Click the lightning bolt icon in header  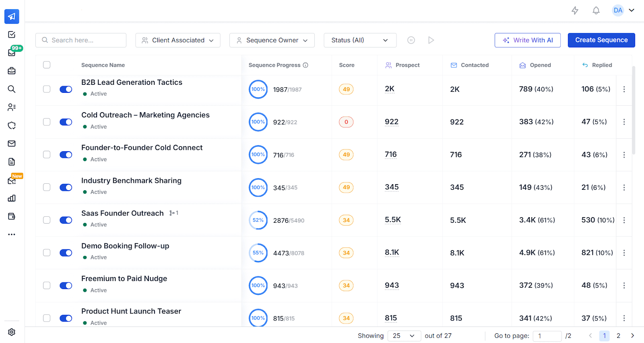coord(575,10)
